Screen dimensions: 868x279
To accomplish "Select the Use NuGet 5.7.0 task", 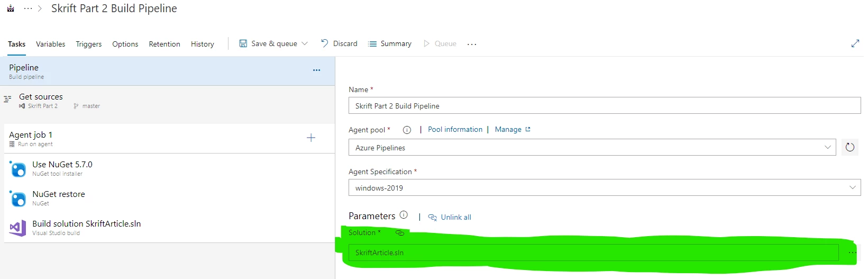I will [169, 168].
